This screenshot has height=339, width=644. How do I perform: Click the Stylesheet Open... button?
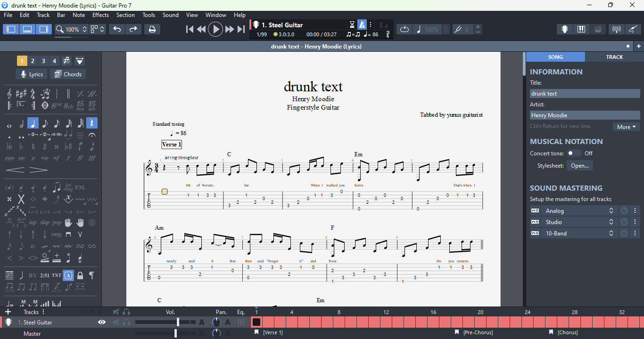coord(580,165)
